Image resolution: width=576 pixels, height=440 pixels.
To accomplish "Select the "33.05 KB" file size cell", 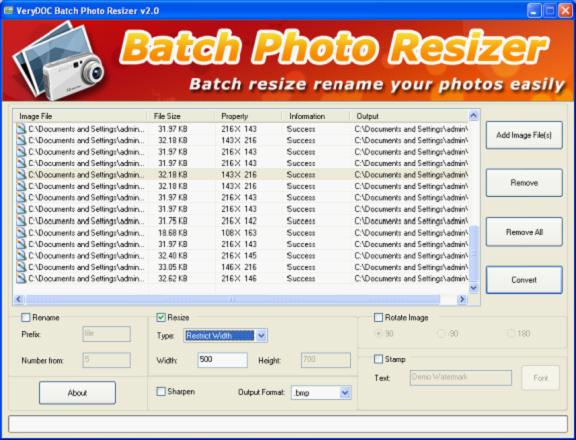I will tap(173, 267).
